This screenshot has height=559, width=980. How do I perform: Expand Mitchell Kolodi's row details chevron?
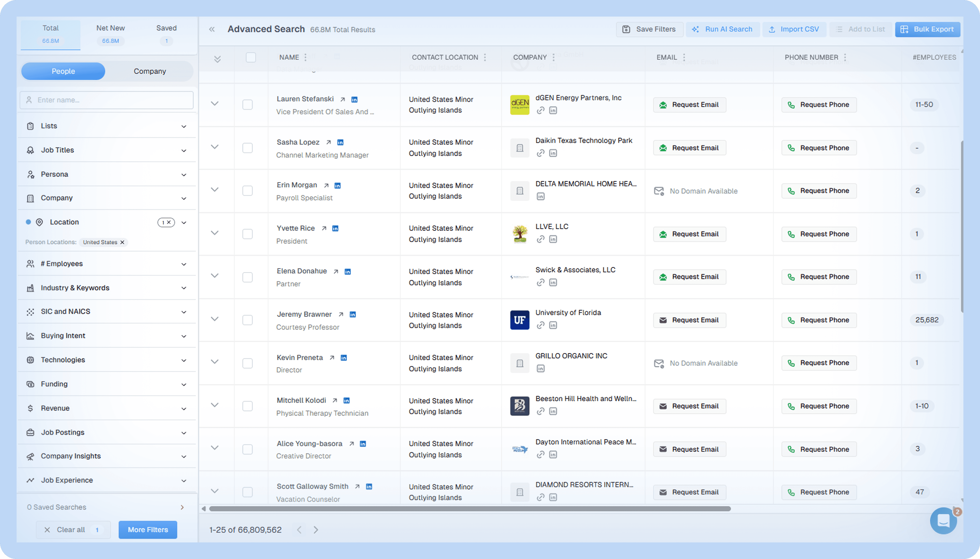pyautogui.click(x=215, y=405)
